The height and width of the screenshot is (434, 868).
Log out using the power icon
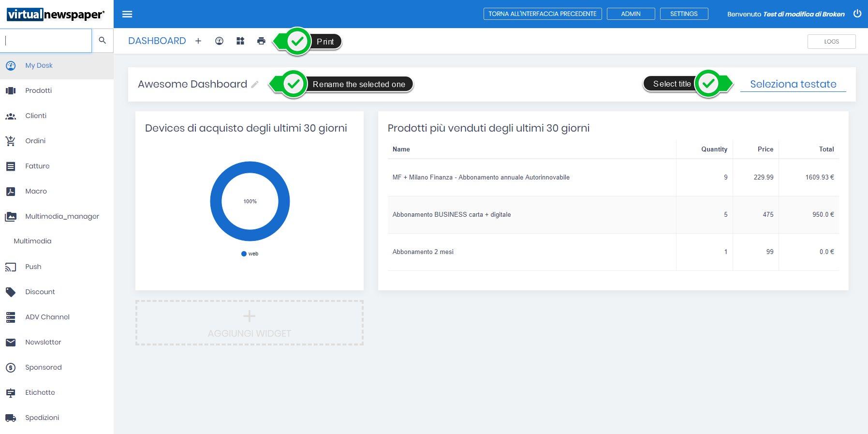[857, 14]
